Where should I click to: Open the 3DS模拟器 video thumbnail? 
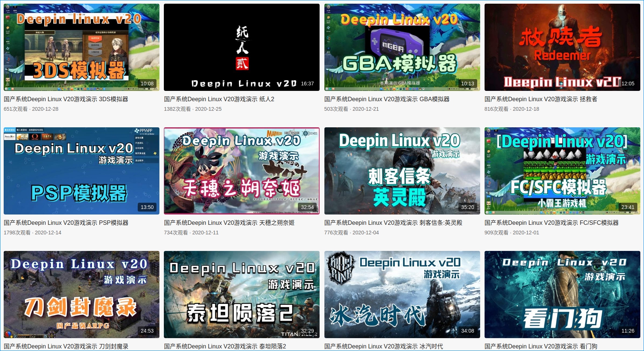(x=81, y=47)
